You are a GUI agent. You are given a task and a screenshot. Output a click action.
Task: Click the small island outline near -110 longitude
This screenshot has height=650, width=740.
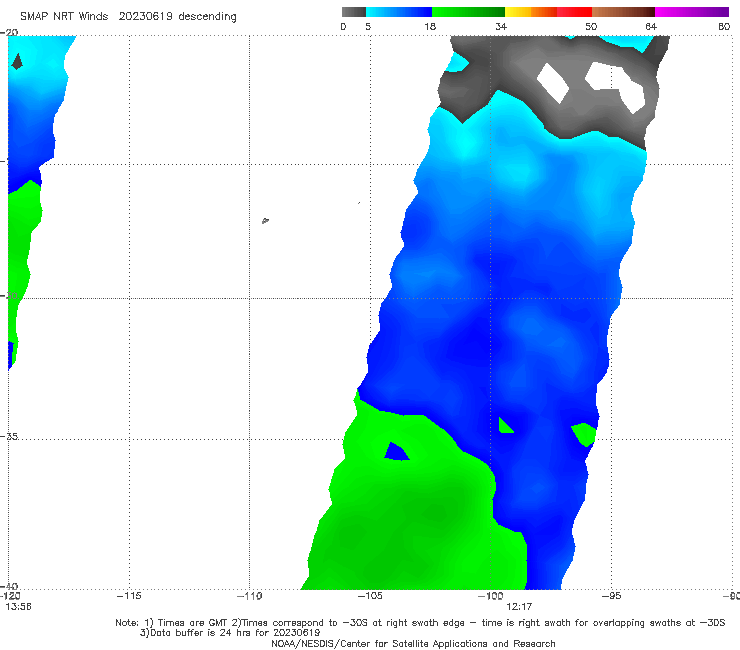pos(265,220)
